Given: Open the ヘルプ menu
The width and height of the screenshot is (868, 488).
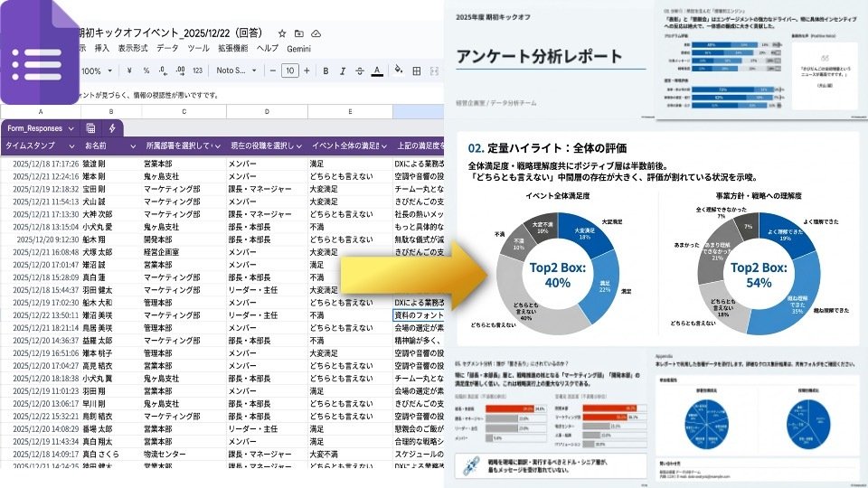Looking at the screenshot, I should (268, 48).
